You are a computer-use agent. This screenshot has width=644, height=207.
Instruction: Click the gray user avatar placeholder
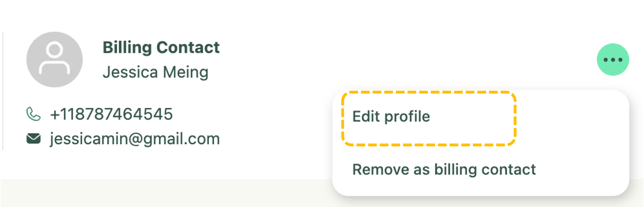(54, 60)
